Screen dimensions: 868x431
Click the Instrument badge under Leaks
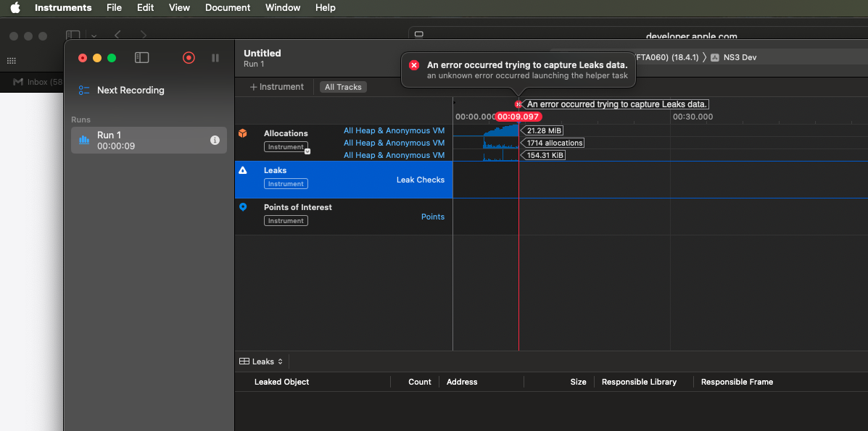(x=286, y=184)
